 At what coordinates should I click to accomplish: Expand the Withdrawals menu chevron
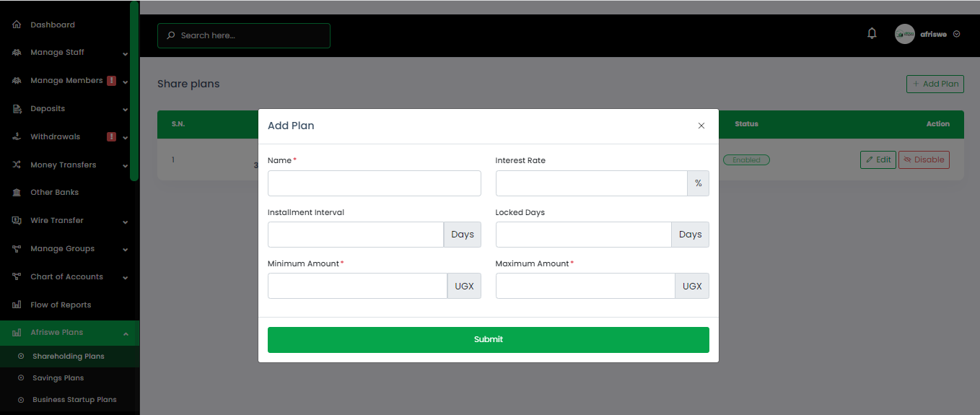[x=126, y=137]
